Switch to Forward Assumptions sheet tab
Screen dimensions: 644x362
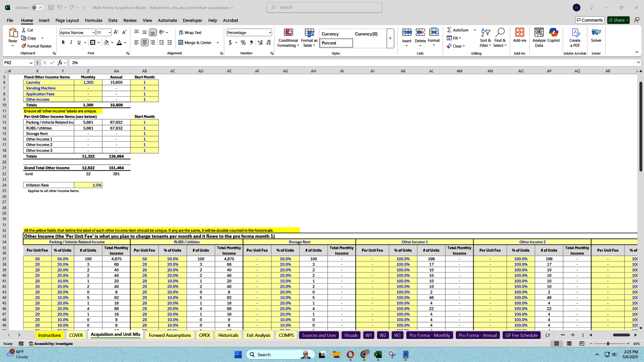click(170, 335)
